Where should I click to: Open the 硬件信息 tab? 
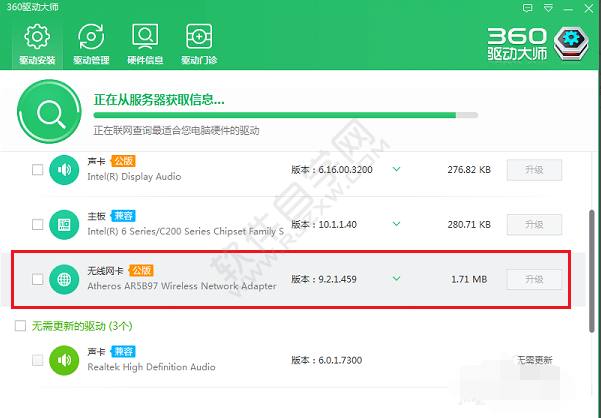(145, 44)
